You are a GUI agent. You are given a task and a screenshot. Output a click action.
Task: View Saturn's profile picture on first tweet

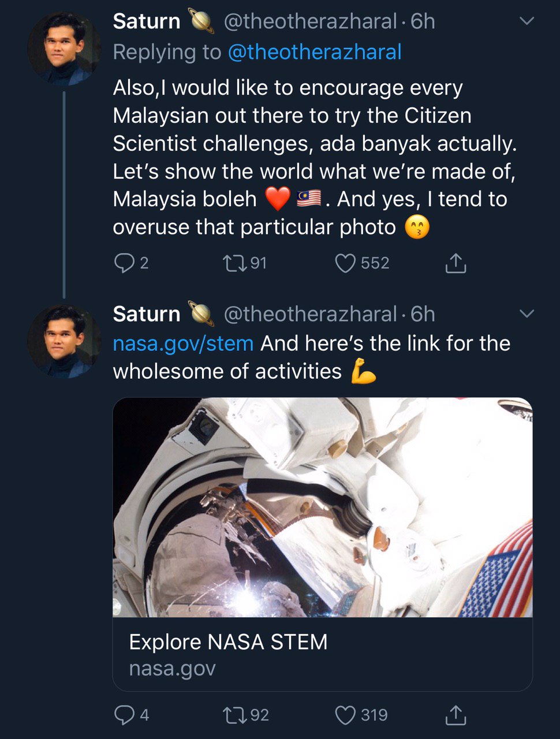point(64,48)
